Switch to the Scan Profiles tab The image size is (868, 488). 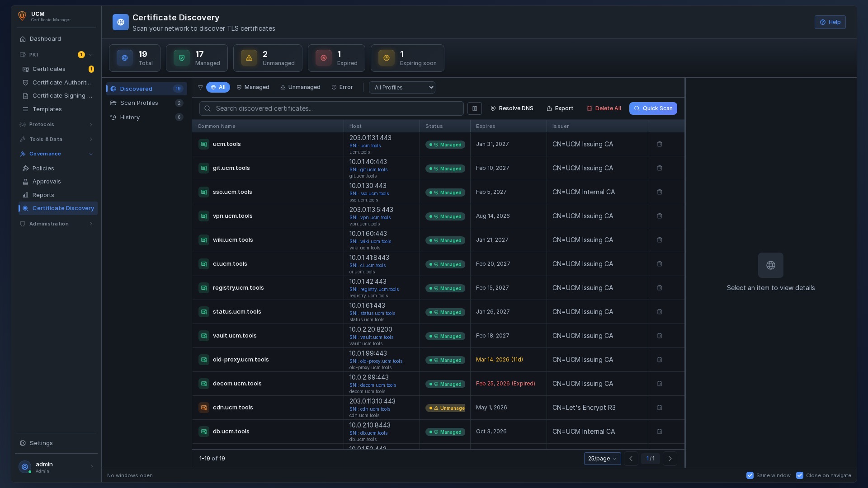point(139,103)
